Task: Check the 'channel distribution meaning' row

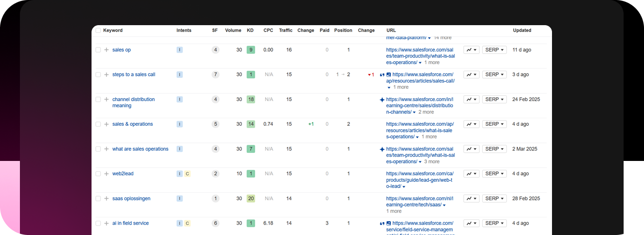Action: 98,99
